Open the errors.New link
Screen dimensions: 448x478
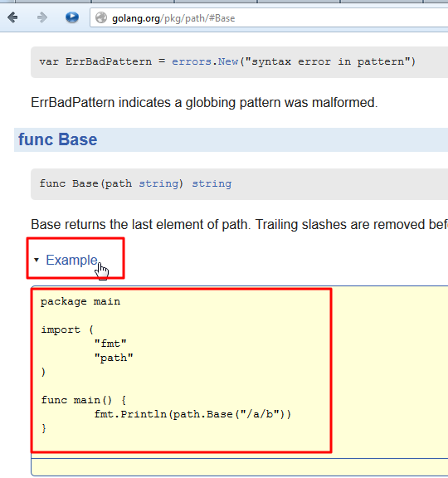(x=205, y=61)
